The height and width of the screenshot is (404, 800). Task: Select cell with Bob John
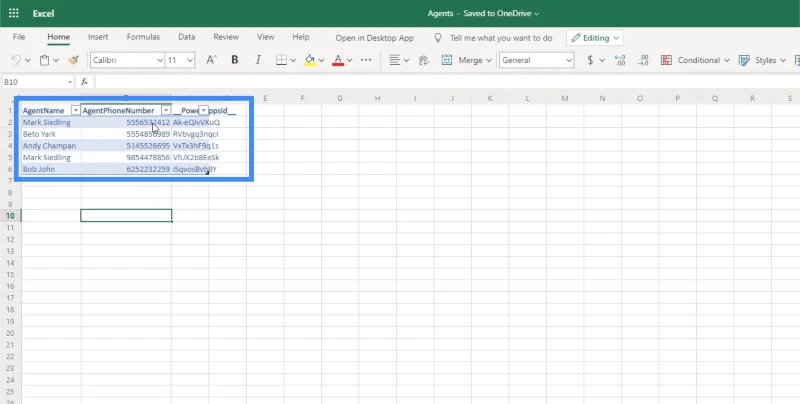51,169
